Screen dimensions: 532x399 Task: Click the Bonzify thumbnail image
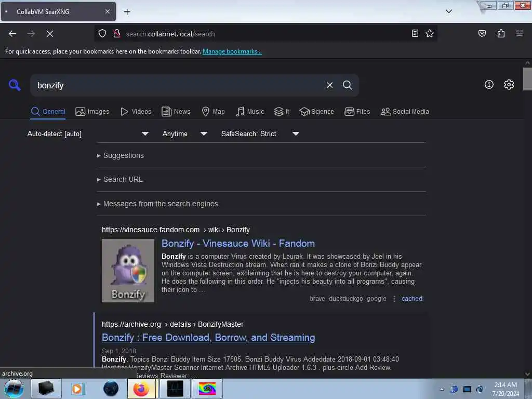[x=128, y=270]
